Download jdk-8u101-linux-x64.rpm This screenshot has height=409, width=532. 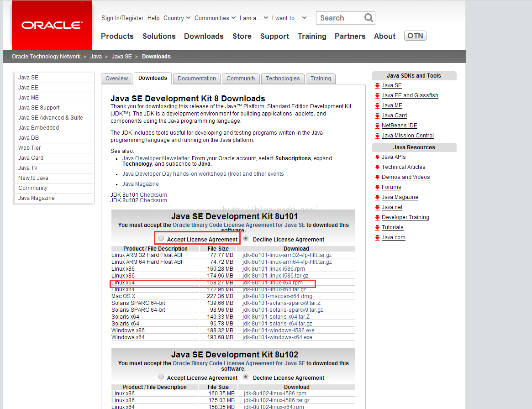pyautogui.click(x=273, y=283)
